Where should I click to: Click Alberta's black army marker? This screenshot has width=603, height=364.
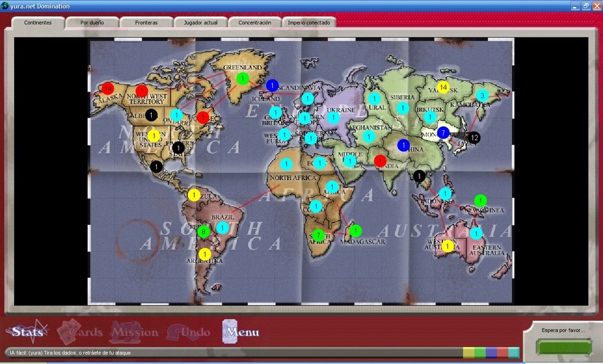click(151, 115)
